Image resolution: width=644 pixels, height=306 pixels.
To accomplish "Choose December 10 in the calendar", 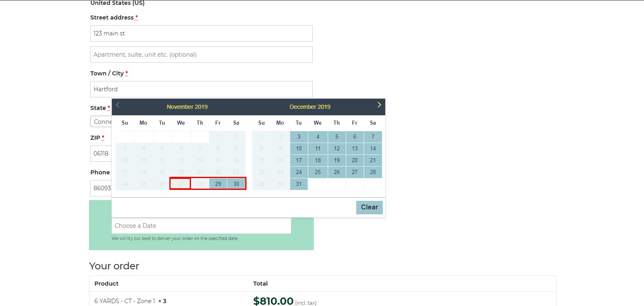I will (299, 149).
